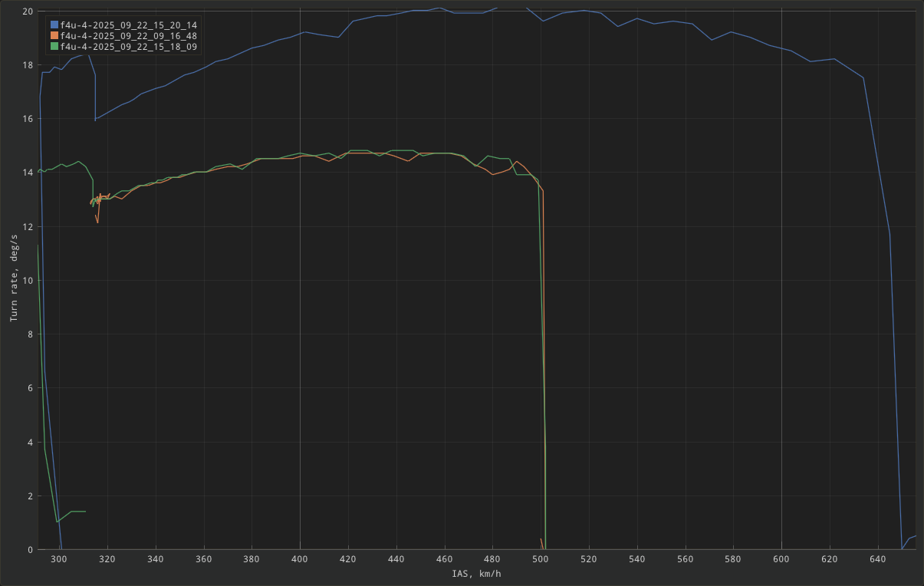Click the y-axis tick label 18
The height and width of the screenshot is (586, 924).
[x=28, y=65]
